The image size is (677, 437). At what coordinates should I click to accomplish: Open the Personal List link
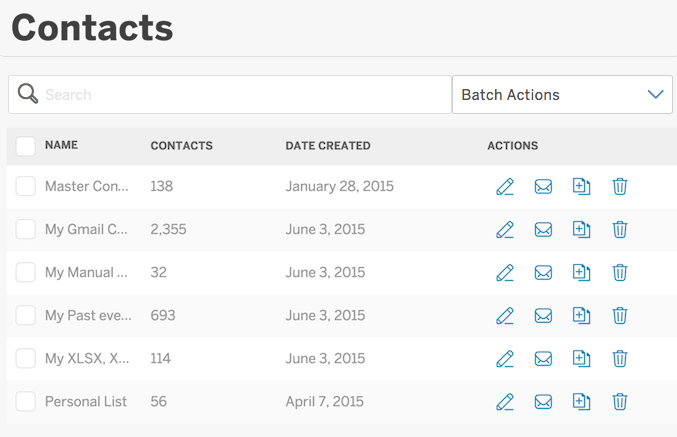[x=86, y=402]
